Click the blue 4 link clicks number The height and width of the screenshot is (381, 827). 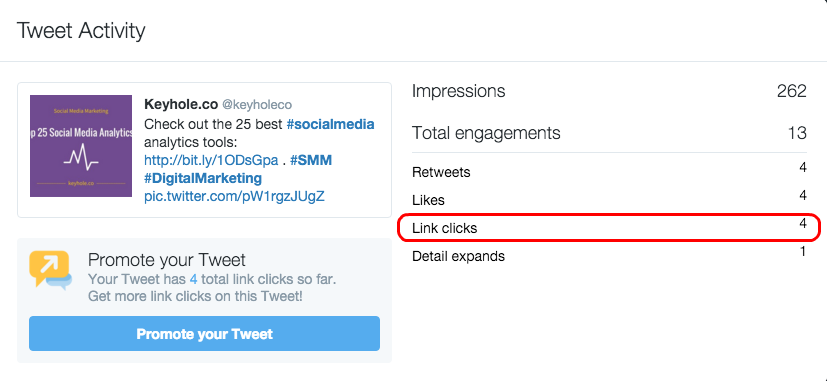194,279
